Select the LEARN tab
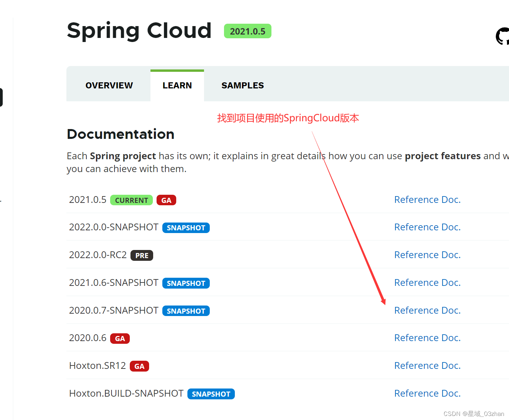Screen dimensions: 509x420 [177, 85]
